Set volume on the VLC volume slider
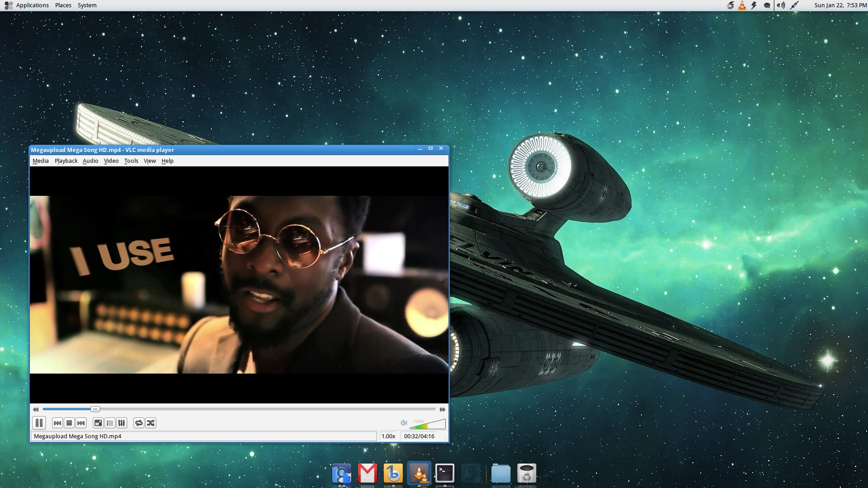This screenshot has height=488, width=868. (427, 424)
